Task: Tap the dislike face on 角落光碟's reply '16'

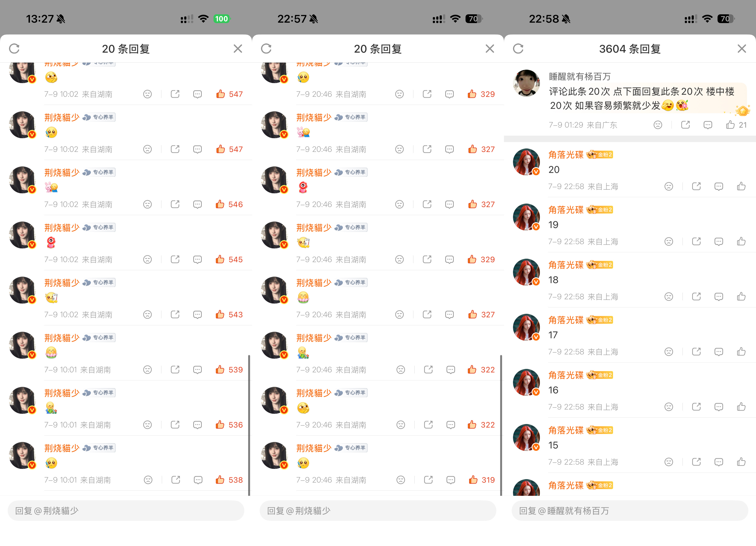Action: pyautogui.click(x=669, y=407)
